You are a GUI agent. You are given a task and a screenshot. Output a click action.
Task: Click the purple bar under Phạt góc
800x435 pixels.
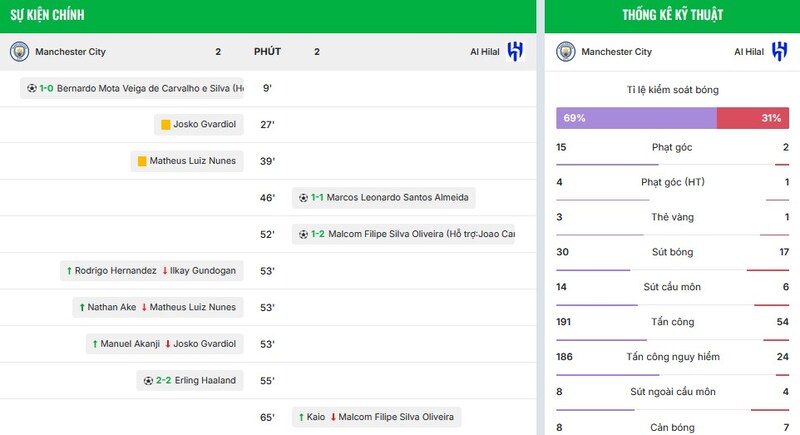pos(607,164)
